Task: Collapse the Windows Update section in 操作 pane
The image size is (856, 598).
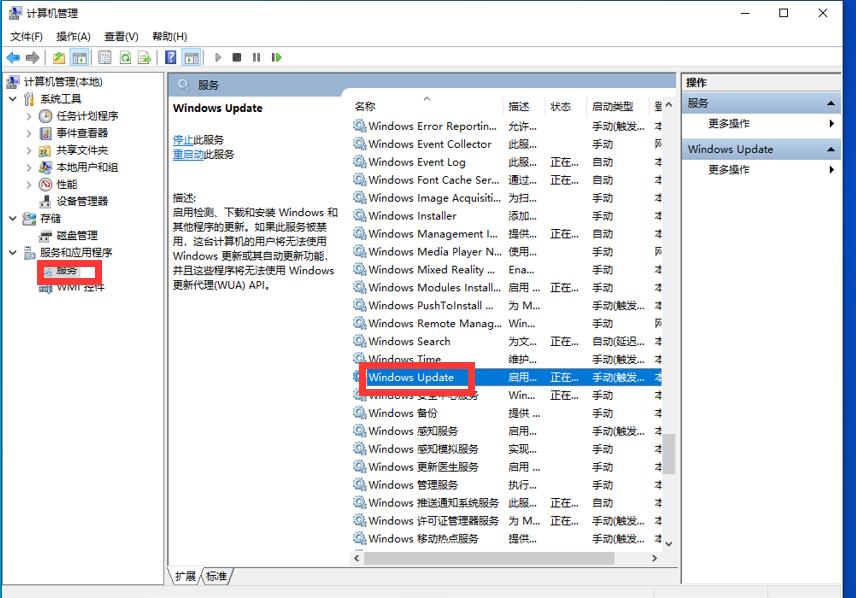Action: (832, 148)
